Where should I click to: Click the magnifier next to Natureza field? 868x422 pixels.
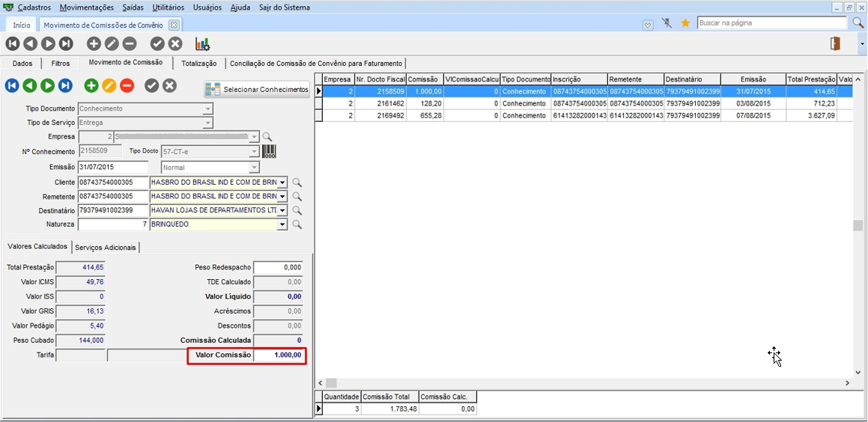[297, 224]
